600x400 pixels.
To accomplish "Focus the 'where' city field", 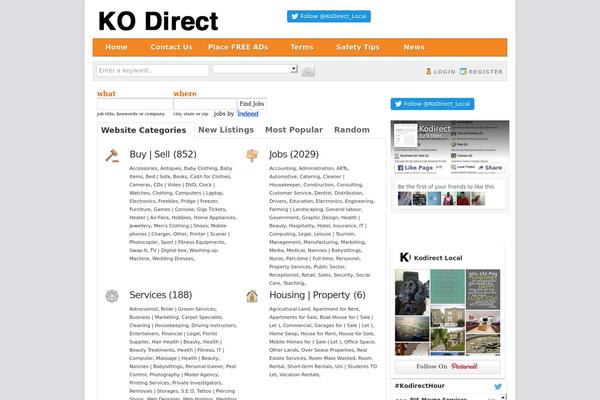I will coord(205,104).
